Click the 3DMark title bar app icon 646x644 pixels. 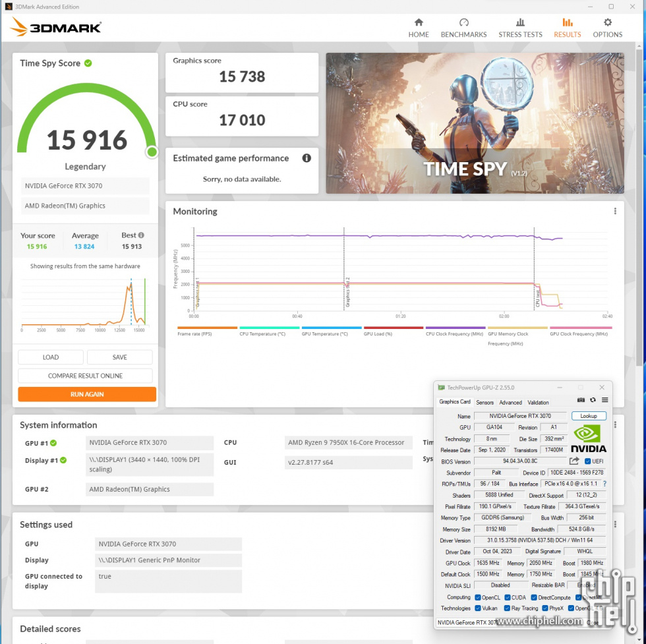tap(8, 7)
